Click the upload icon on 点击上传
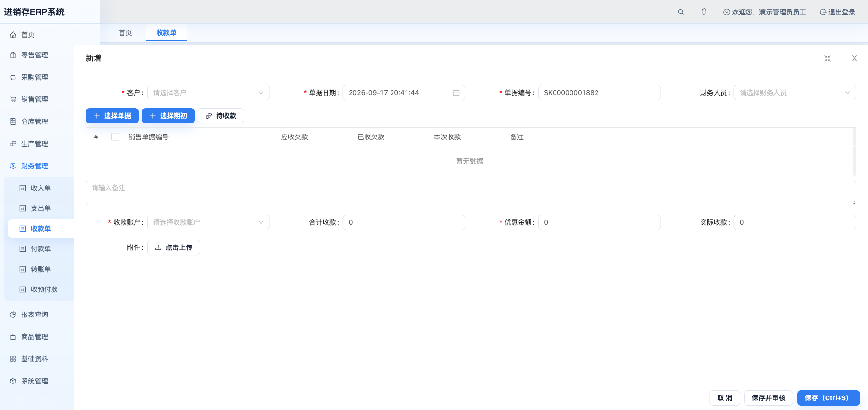Screen dimensions: 868x410 point(158,247)
